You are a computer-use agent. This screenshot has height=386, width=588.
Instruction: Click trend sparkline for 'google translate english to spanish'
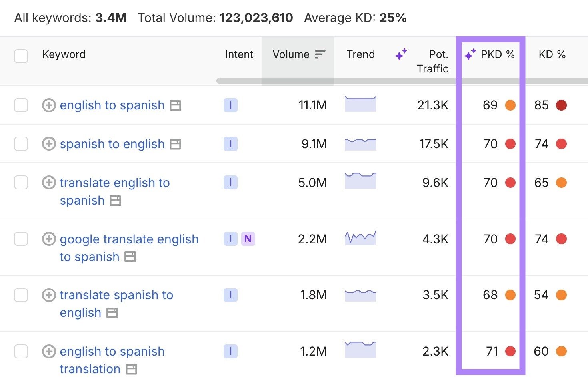tap(360, 237)
